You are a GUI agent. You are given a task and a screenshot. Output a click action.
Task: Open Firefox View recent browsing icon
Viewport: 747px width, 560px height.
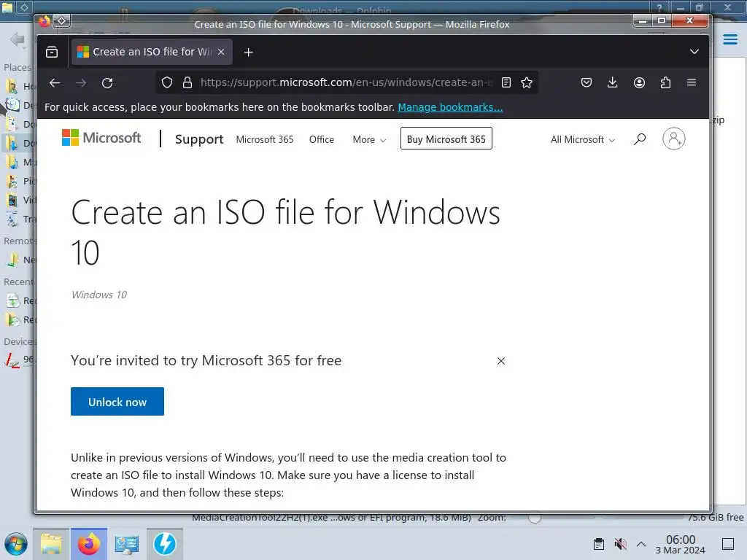point(52,52)
